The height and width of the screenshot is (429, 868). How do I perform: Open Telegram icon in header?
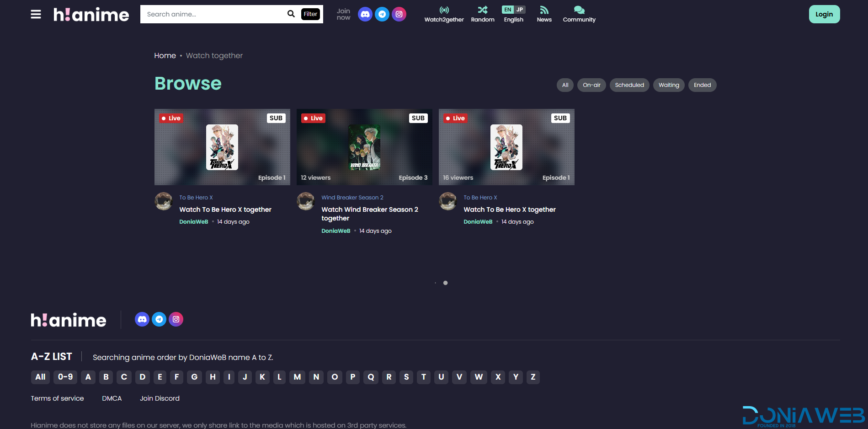382,14
